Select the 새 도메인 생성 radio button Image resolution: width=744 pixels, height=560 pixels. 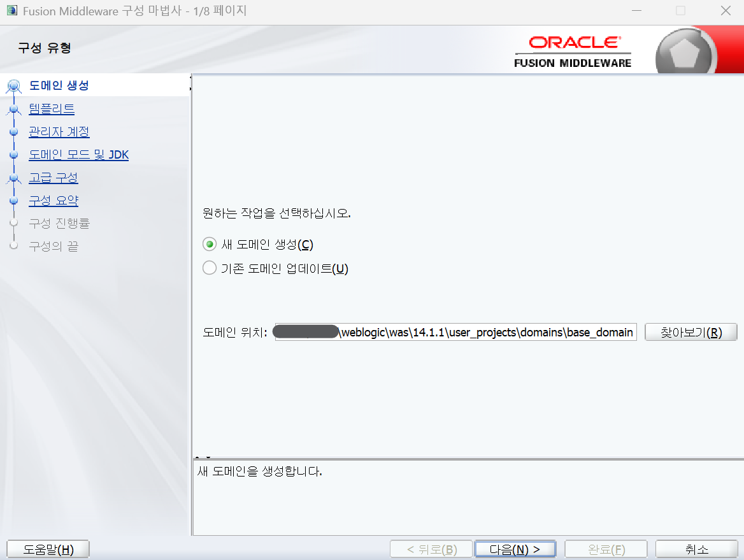[x=209, y=245]
